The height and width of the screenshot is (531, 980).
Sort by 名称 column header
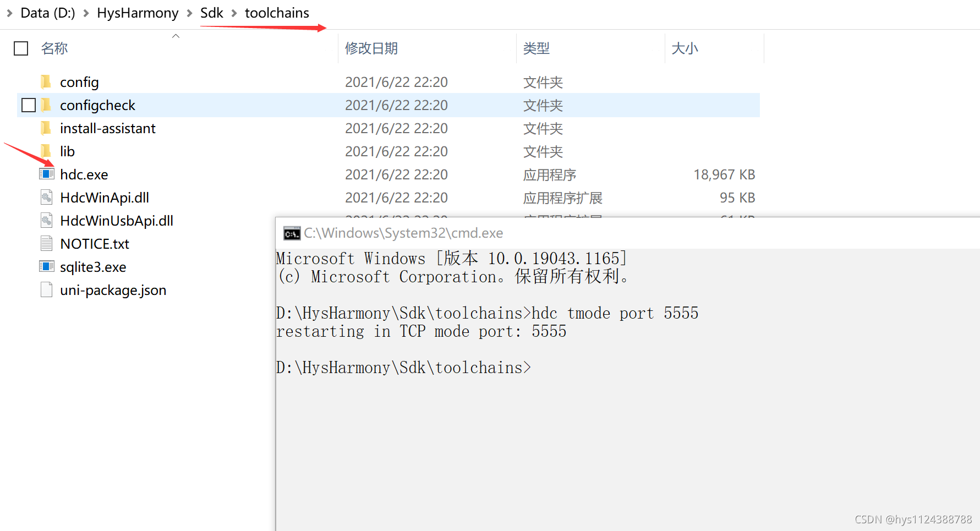(x=54, y=48)
